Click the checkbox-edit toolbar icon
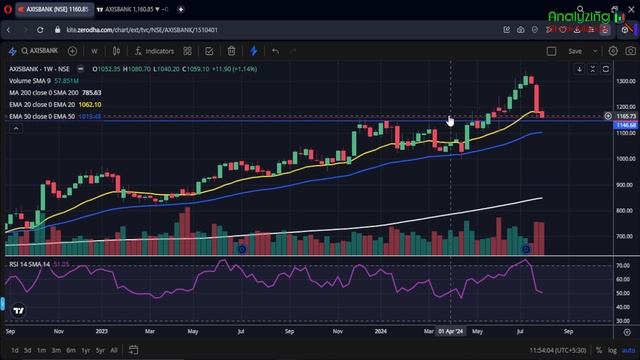This screenshot has height=360, width=640. click(x=209, y=51)
